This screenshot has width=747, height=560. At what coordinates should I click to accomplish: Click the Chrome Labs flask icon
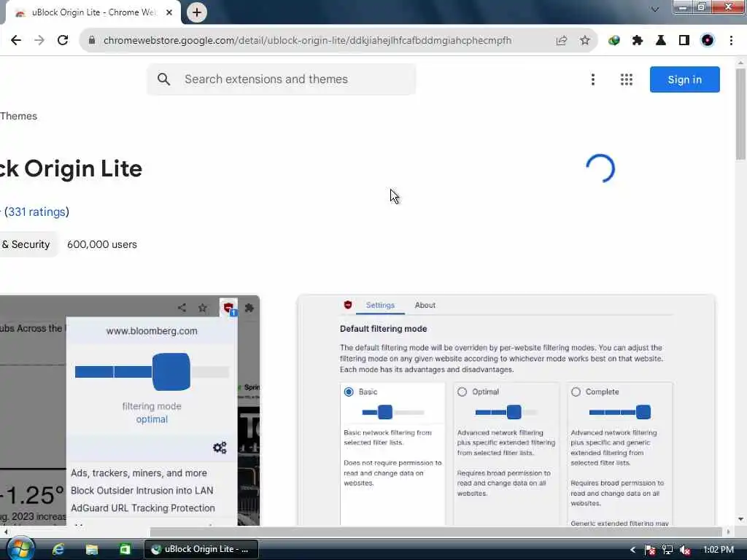coord(661,41)
